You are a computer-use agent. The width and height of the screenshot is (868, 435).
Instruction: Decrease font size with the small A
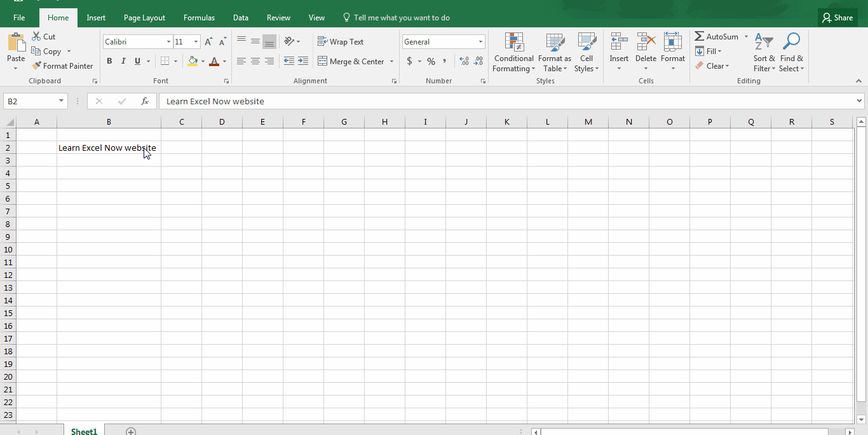222,42
